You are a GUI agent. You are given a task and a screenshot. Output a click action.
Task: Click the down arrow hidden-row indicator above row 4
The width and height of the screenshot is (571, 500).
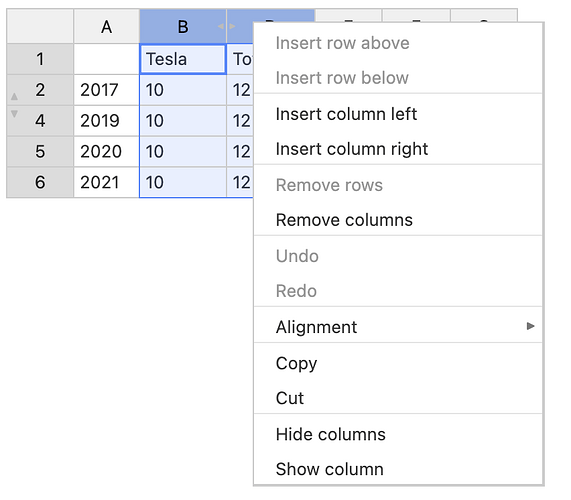point(14,114)
